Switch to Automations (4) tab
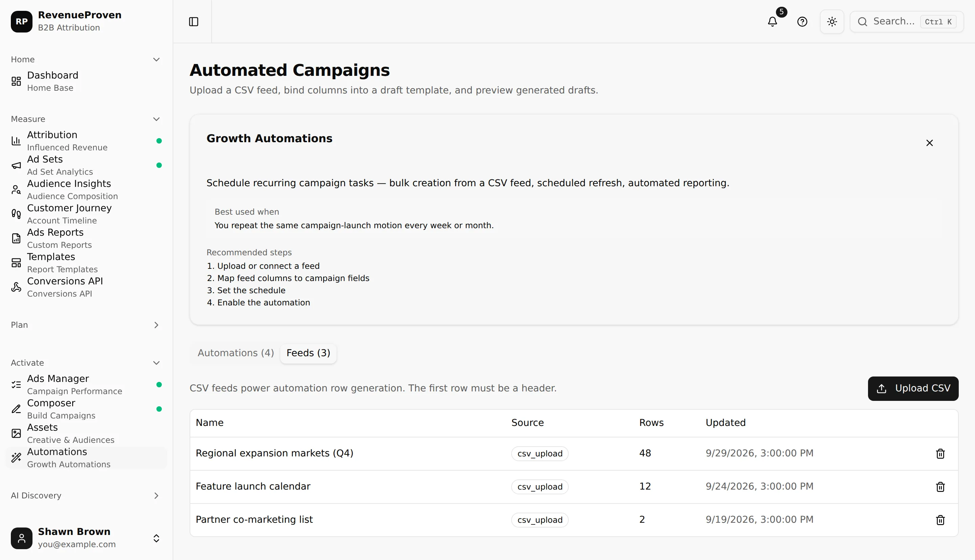 (x=236, y=353)
